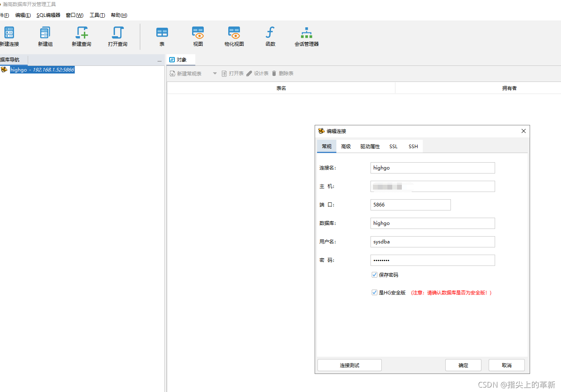Click the 新建常规表 button

pos(186,73)
